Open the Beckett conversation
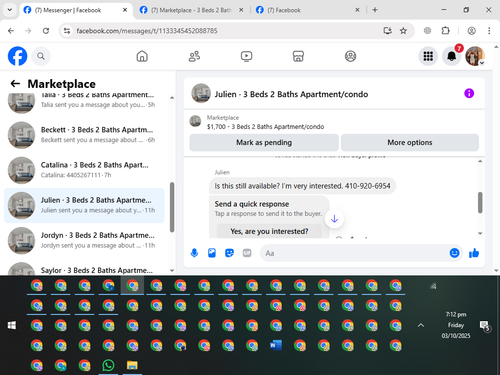The width and height of the screenshot is (500, 375). click(x=84, y=135)
